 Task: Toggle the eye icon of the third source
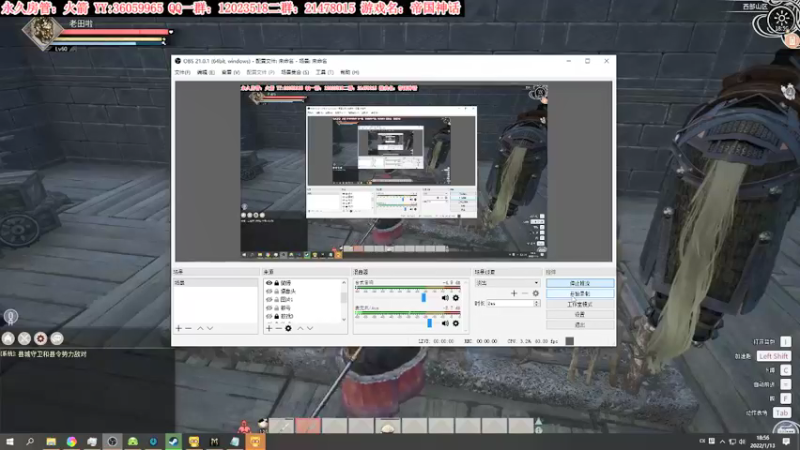pyautogui.click(x=269, y=299)
